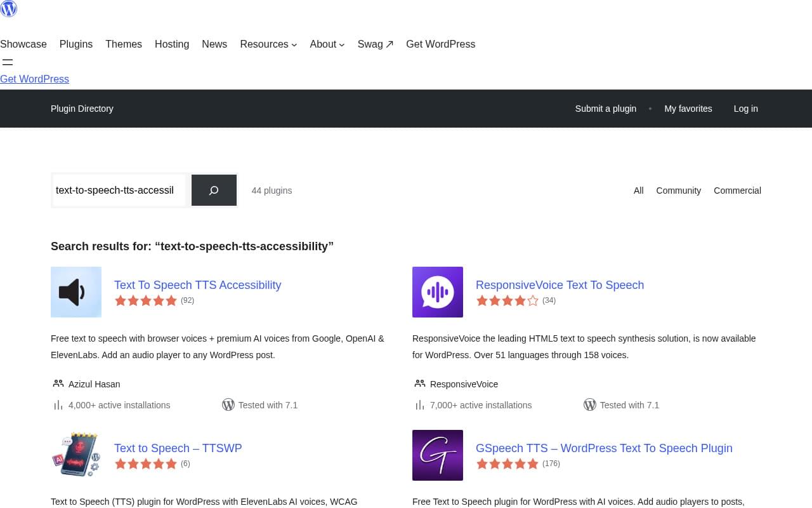The image size is (812, 508).
Task: Expand the About menu dropdown
Action: [327, 44]
